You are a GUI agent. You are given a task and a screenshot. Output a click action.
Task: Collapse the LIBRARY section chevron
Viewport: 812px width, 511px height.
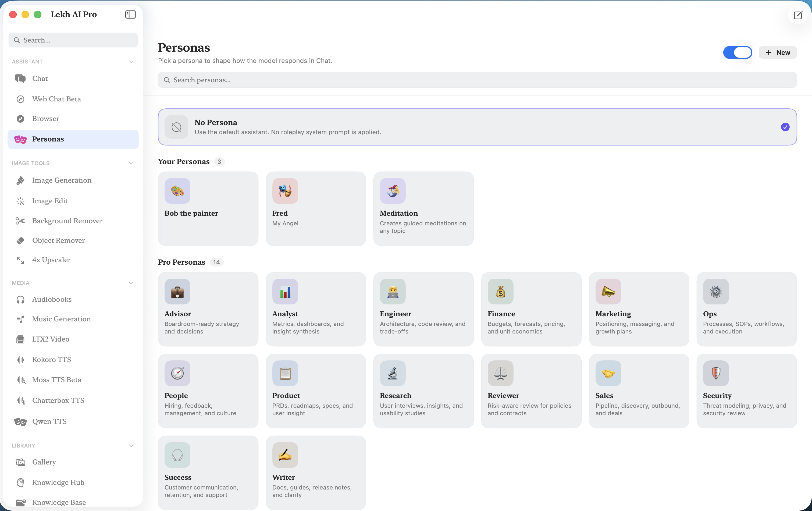[x=131, y=446]
